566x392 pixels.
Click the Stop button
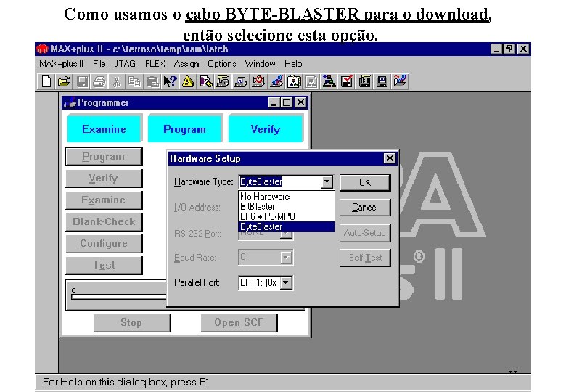coord(131,322)
